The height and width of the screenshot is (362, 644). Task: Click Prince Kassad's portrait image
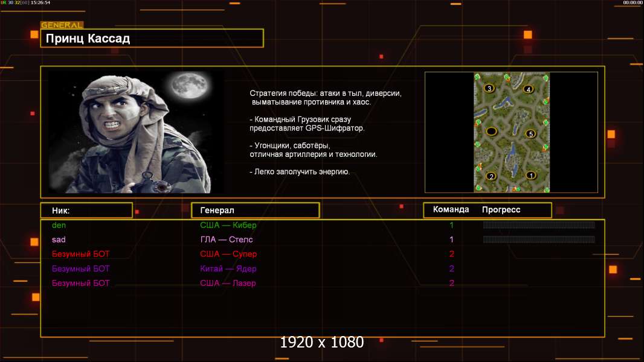click(x=136, y=133)
